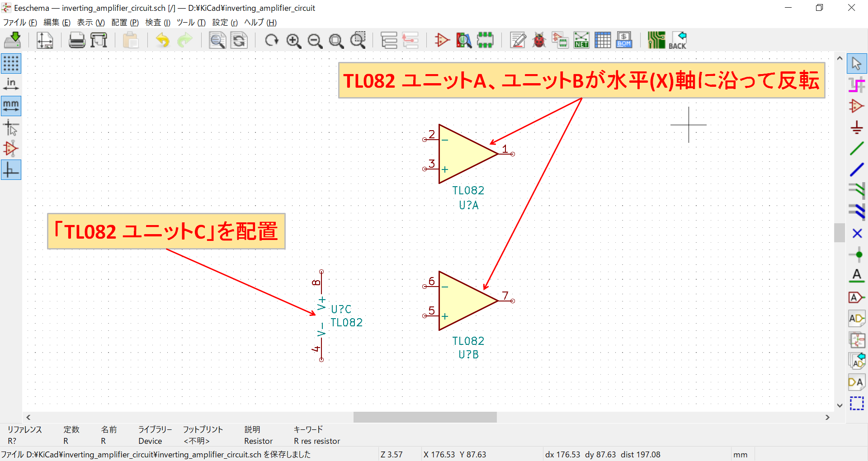
Task: Select the junction placement tool
Action: click(857, 254)
